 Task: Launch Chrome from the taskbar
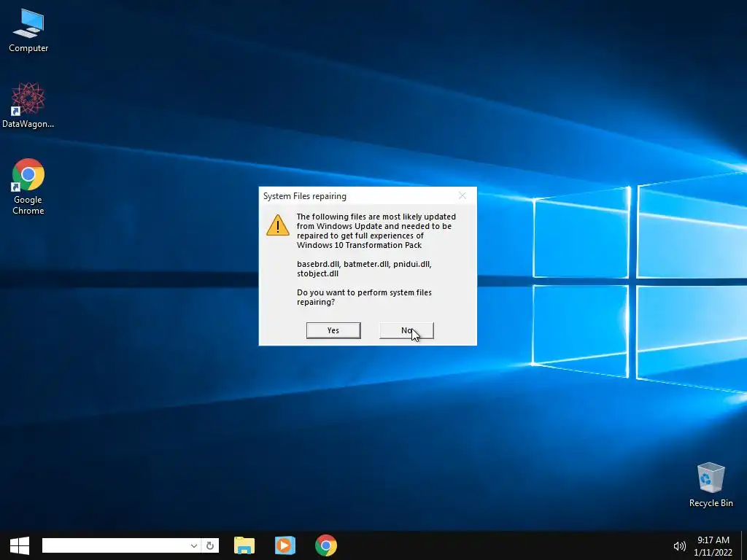(x=326, y=545)
